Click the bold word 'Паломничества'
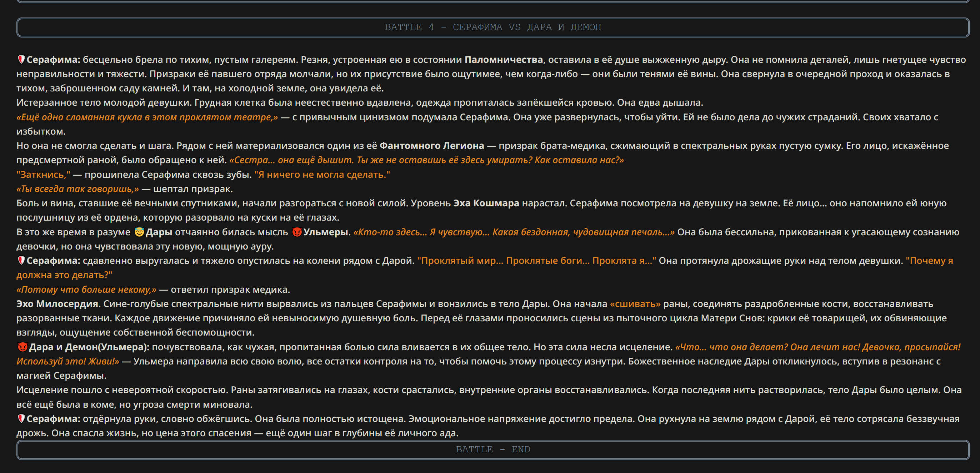Viewport: 980px width, 473px height. pos(504,60)
